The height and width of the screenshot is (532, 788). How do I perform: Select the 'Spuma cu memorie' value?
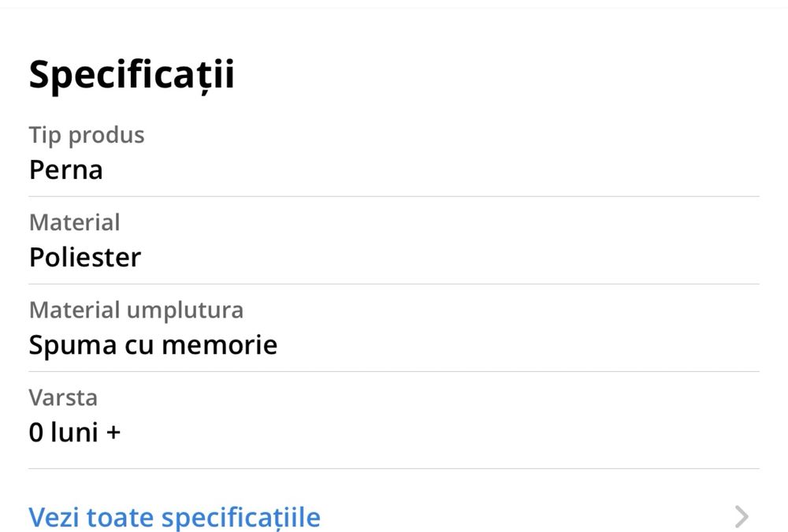(x=154, y=344)
